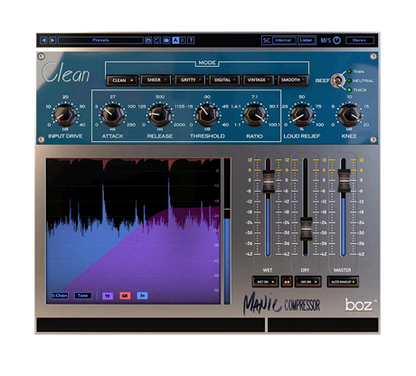Click the LOUD RELIEF knob
416x376 pixels.
click(302, 115)
